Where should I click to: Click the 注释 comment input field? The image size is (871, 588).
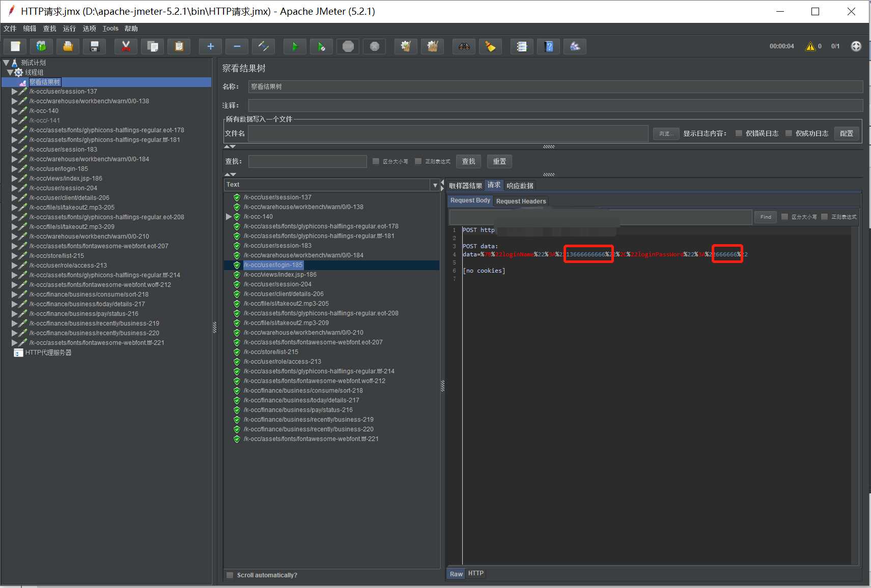pos(555,105)
